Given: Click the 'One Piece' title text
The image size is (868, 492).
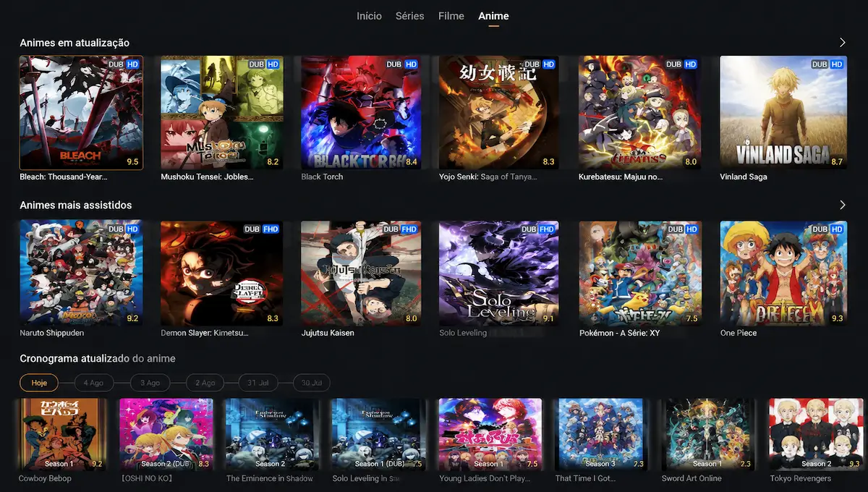Looking at the screenshot, I should click(739, 333).
